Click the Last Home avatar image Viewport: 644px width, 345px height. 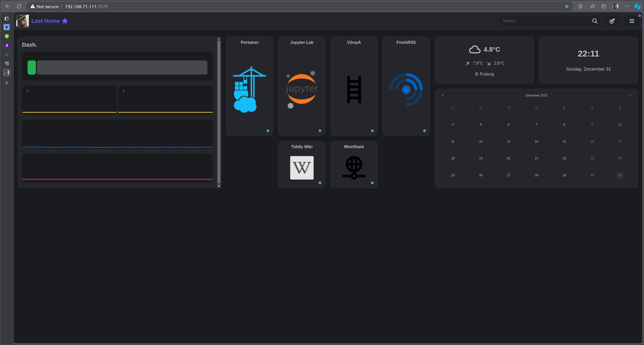point(23,21)
